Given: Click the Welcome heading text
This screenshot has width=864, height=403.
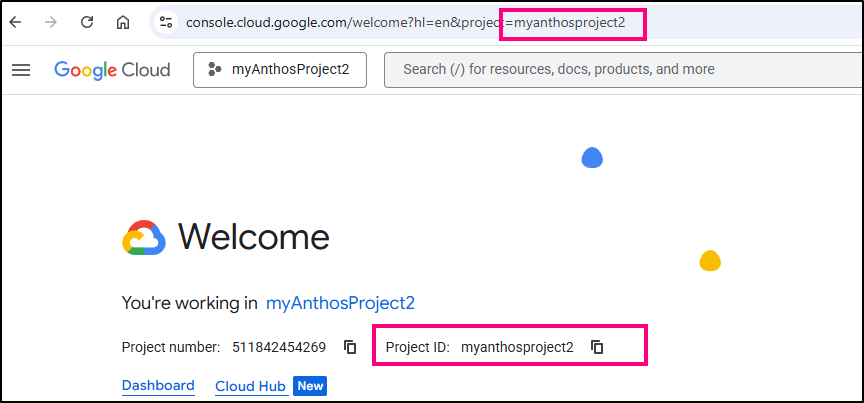Looking at the screenshot, I should (253, 238).
